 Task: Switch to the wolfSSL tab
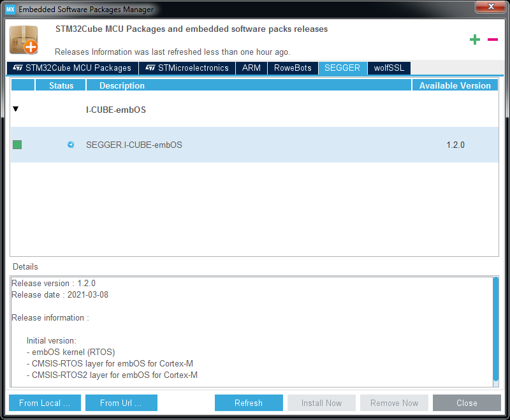[389, 68]
